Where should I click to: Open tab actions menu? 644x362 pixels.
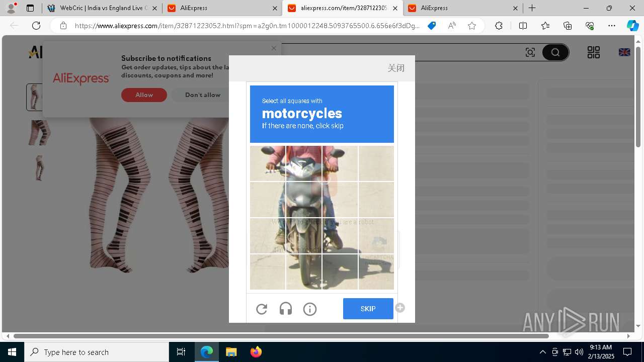(30, 8)
